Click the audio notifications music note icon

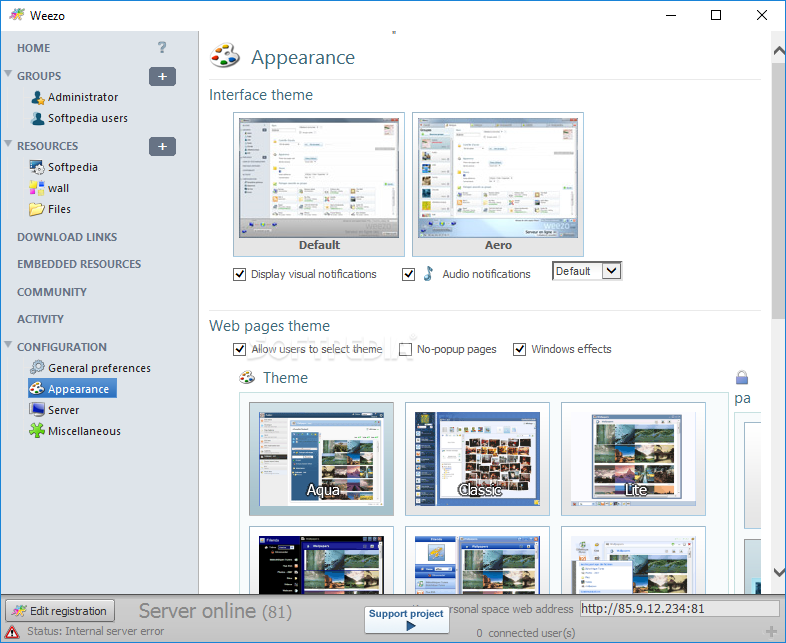pos(428,274)
